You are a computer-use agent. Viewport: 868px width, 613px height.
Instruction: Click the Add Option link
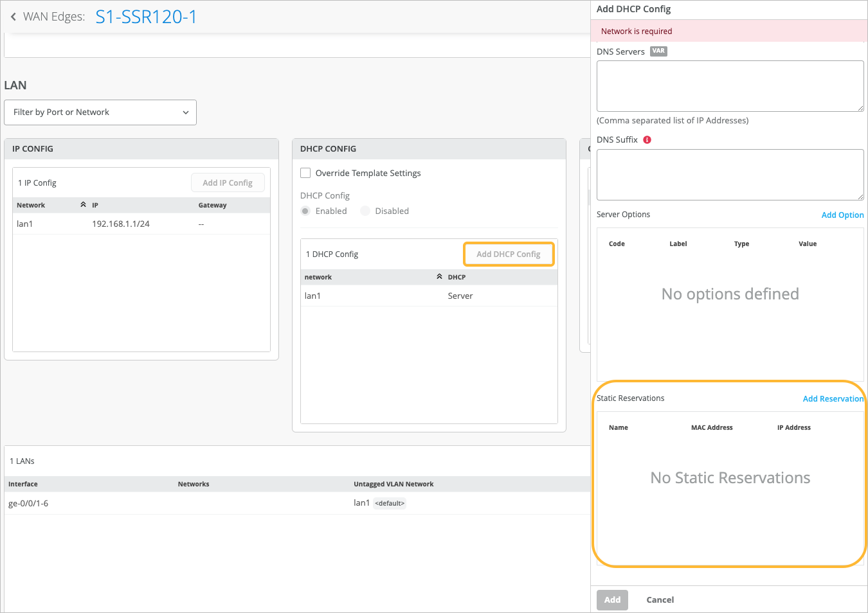tap(842, 215)
